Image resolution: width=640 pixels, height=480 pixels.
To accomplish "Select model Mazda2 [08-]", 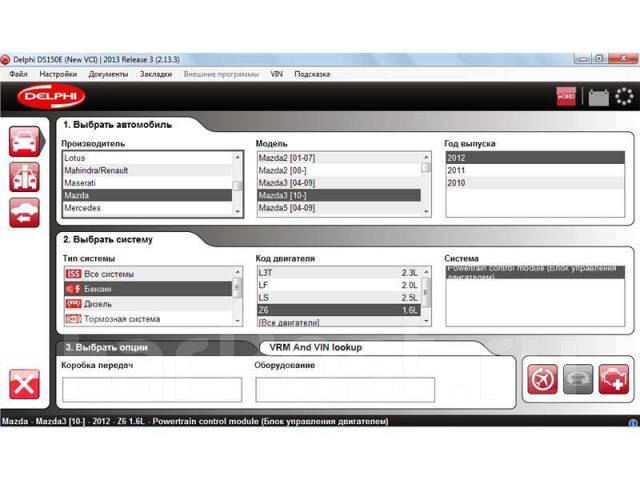I will click(x=339, y=171).
